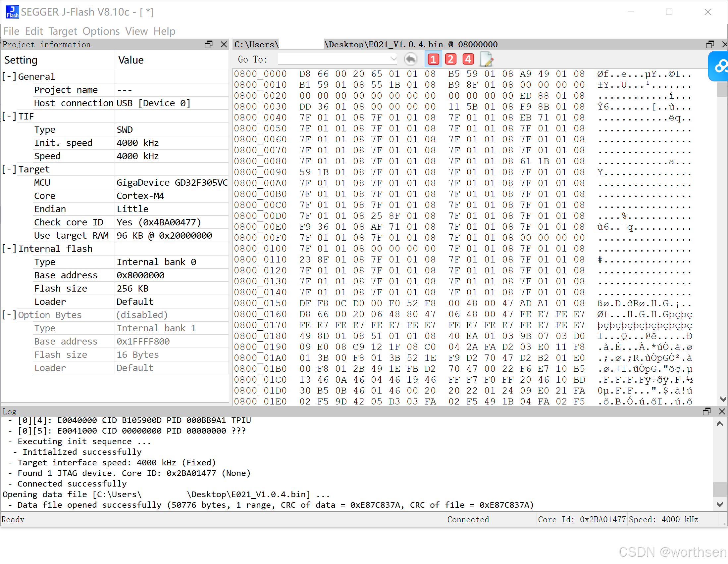The width and height of the screenshot is (728, 564).
Task: Select 2-byte display width icon
Action: pos(451,59)
